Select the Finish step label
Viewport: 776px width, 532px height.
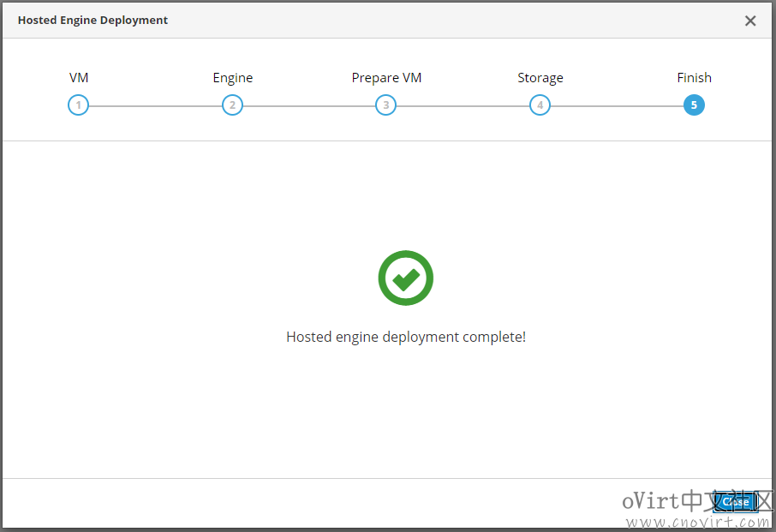coord(695,78)
